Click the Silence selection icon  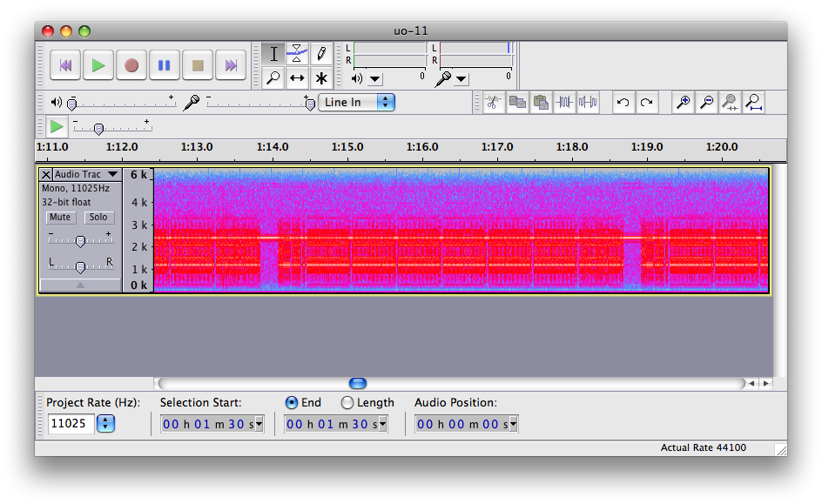coord(588,102)
